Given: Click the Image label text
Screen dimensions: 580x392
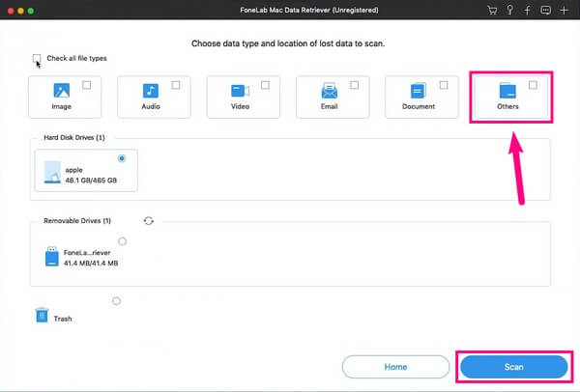Looking at the screenshot, I should click(x=62, y=106).
